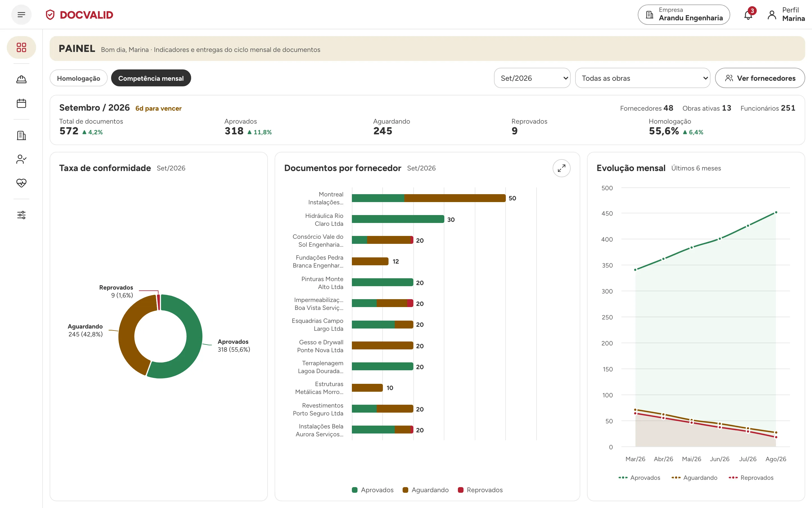Click the Hidráulica Rio Claro Ltda bar
This screenshot has width=812, height=508.
click(x=398, y=219)
